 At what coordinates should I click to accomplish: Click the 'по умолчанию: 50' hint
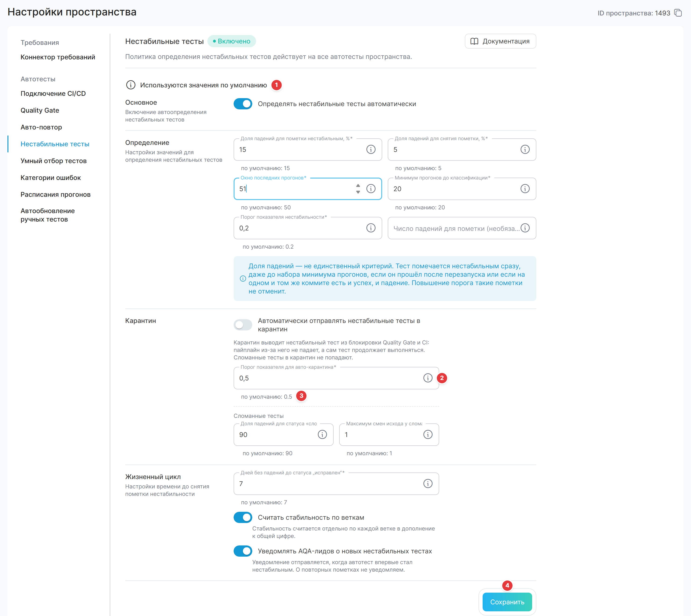tap(266, 208)
